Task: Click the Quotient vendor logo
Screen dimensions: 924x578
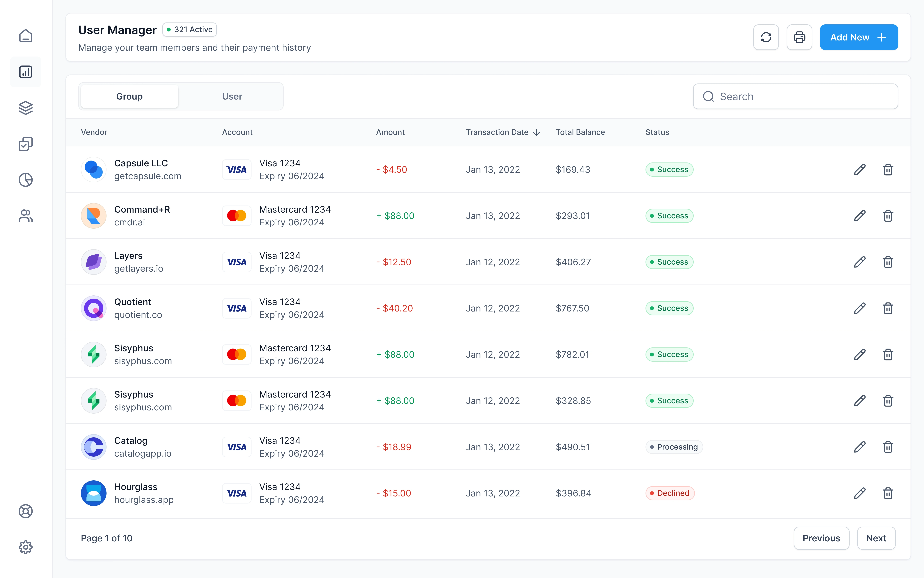Action: (94, 308)
